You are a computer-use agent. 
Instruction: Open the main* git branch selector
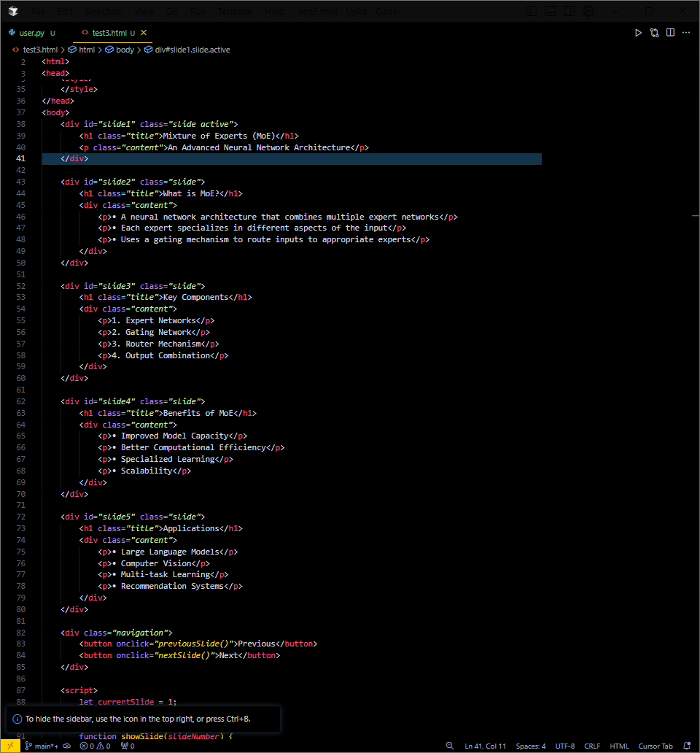click(x=42, y=746)
